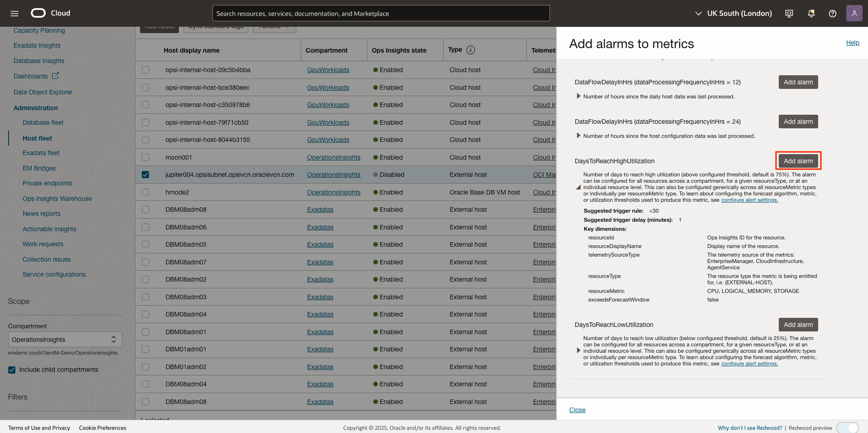Go to Exadata fleet in Administration

tap(41, 153)
